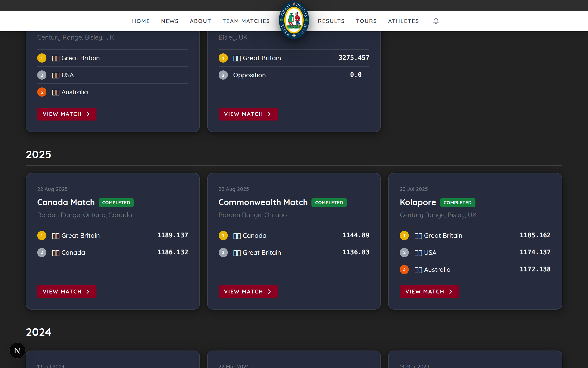The width and height of the screenshot is (588, 368).
Task: Click the 2025 year heading
Action: (x=39, y=155)
